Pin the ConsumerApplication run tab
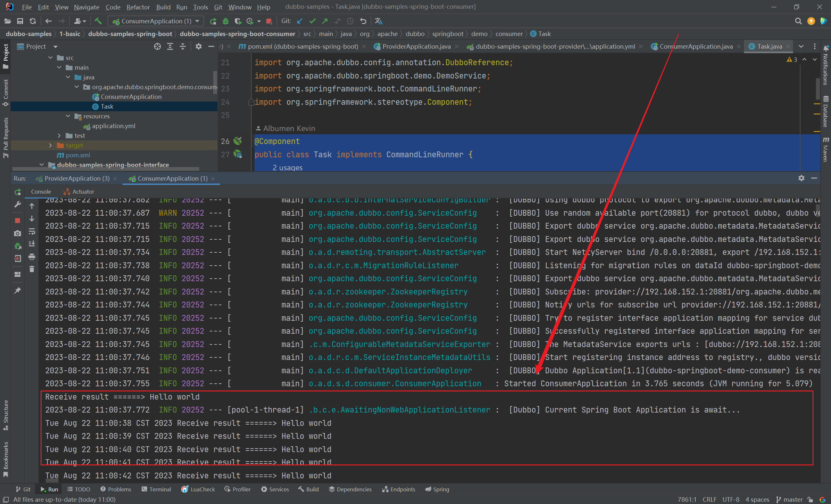Image resolution: width=831 pixels, height=504 pixels. (18, 290)
